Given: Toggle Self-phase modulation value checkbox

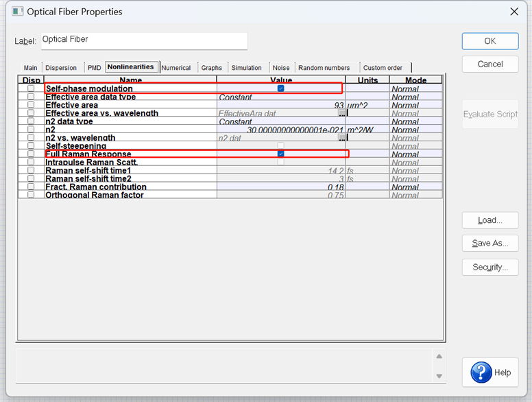Looking at the screenshot, I should [x=281, y=88].
